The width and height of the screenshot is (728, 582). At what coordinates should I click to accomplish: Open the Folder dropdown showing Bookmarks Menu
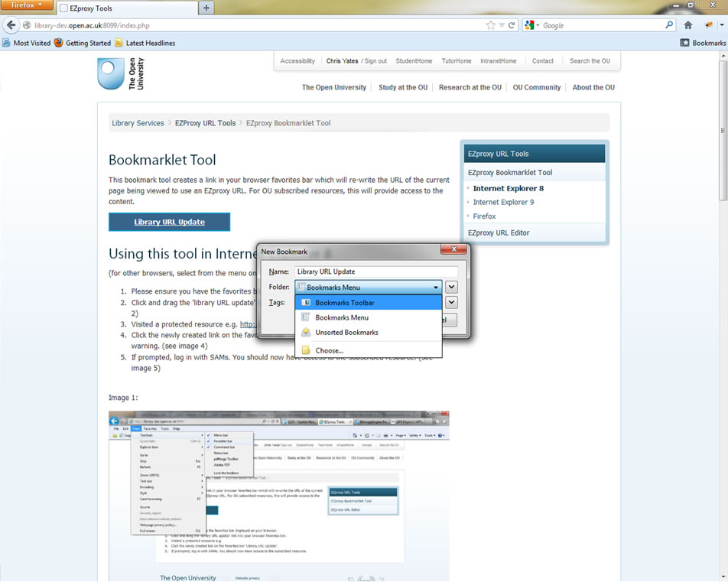point(368,287)
